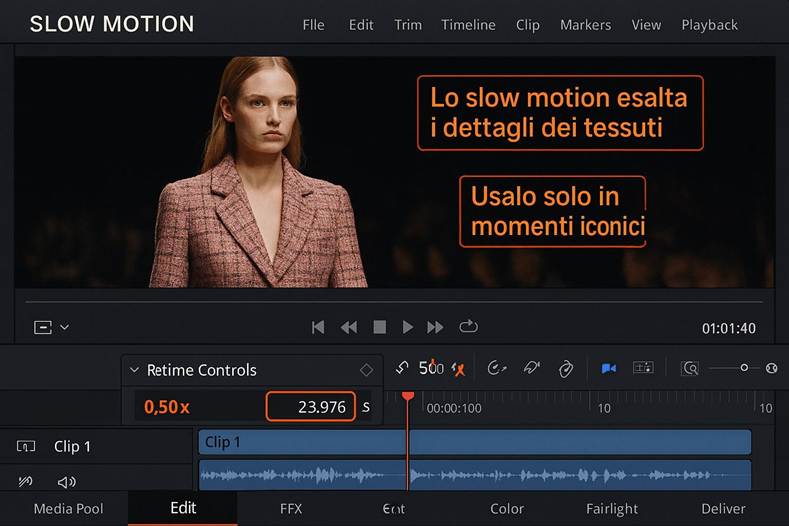Toggle the blue flag icon in toolbar

point(608,369)
